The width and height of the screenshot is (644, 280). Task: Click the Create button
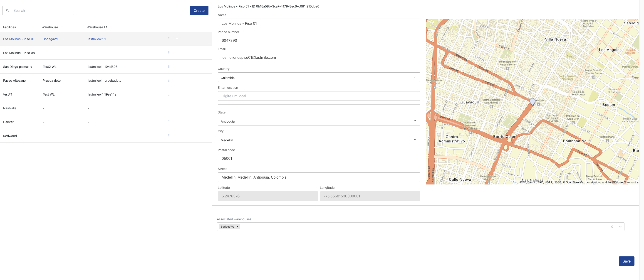[x=199, y=10]
